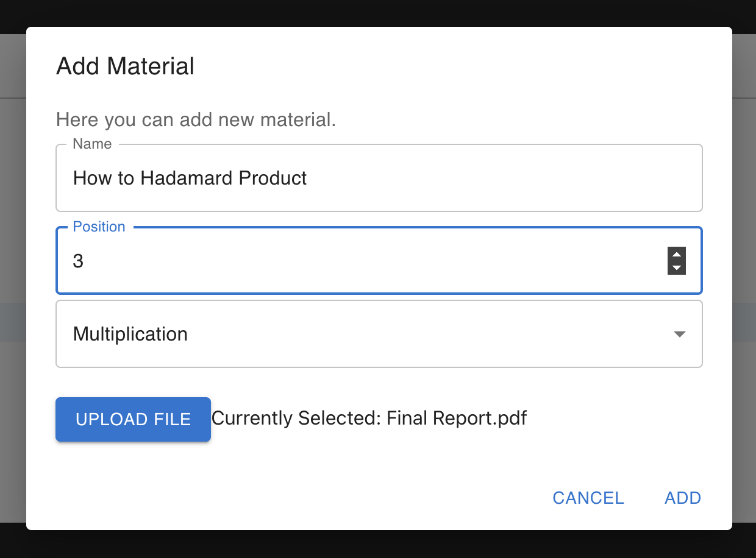Image resolution: width=756 pixels, height=558 pixels.
Task: Click the blue Position field label
Action: click(99, 227)
